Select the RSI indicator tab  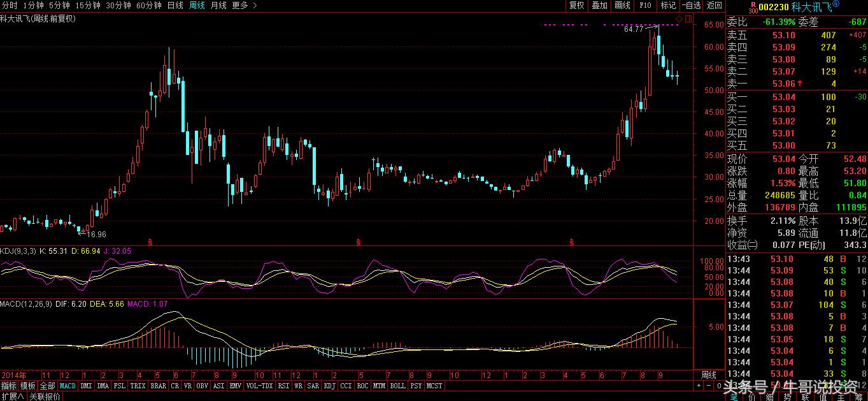coord(283,386)
